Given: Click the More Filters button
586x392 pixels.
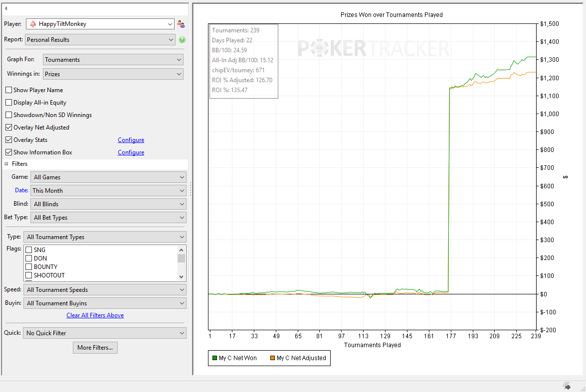Looking at the screenshot, I should coord(95,348).
